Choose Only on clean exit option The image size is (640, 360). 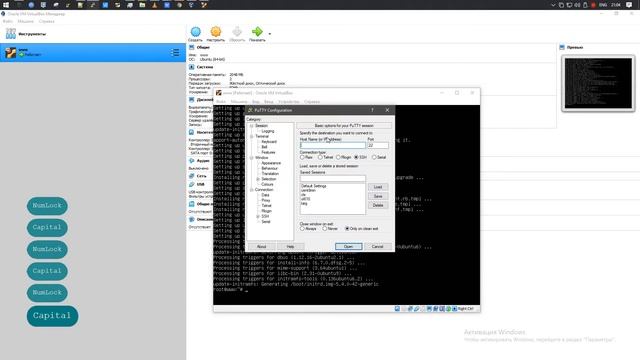pyautogui.click(x=347, y=229)
